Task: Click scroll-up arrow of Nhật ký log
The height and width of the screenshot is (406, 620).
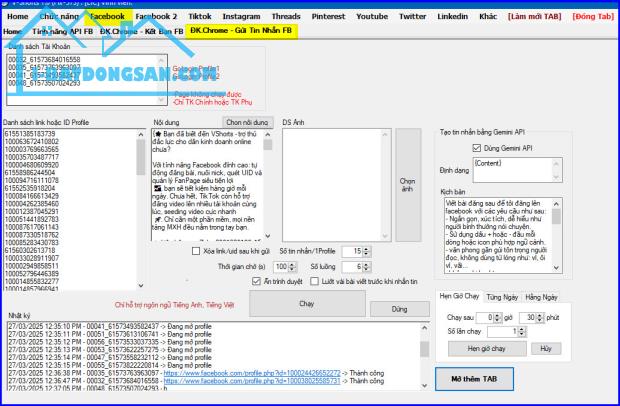Action: coord(424,328)
